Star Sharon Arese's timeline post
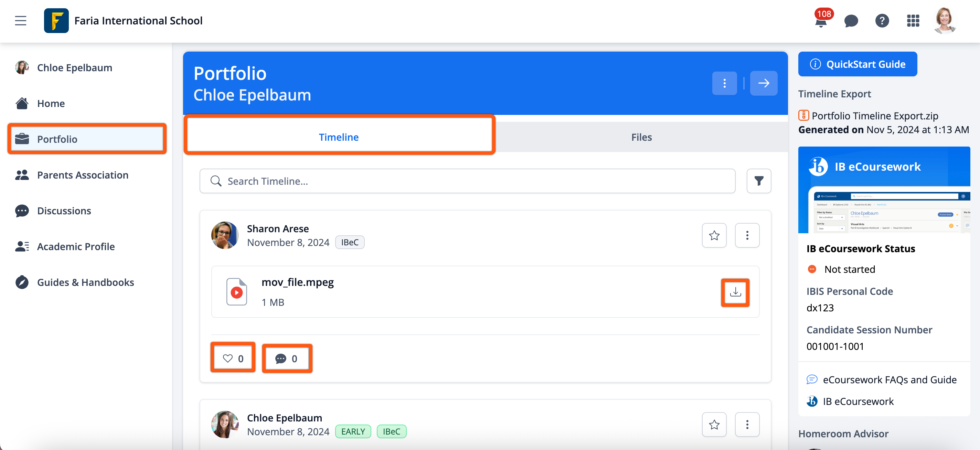The width and height of the screenshot is (980, 450). click(714, 235)
